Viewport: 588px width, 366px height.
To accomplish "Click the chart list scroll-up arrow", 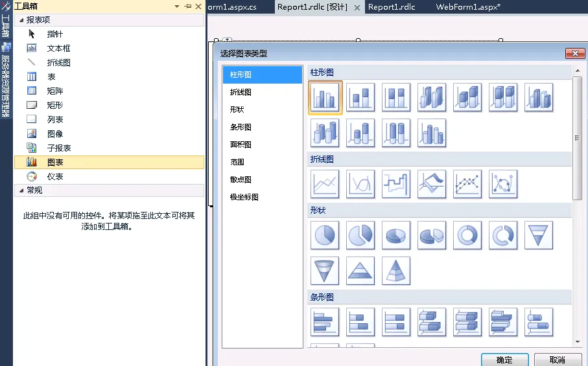I will tap(578, 71).
